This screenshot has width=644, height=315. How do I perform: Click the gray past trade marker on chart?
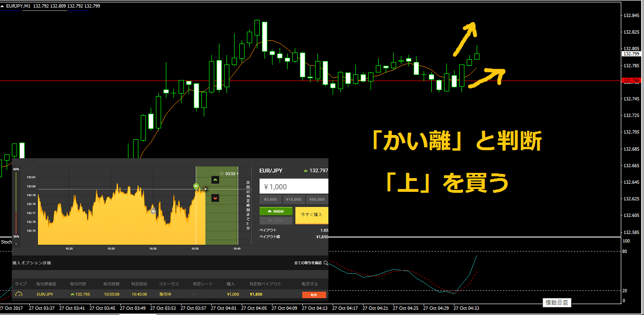point(153,211)
